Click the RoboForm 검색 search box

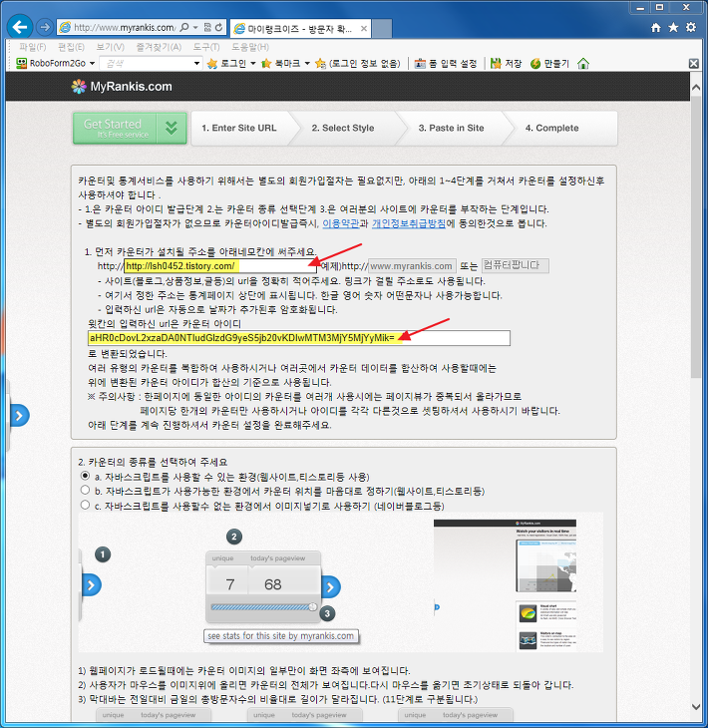pyautogui.click(x=146, y=63)
